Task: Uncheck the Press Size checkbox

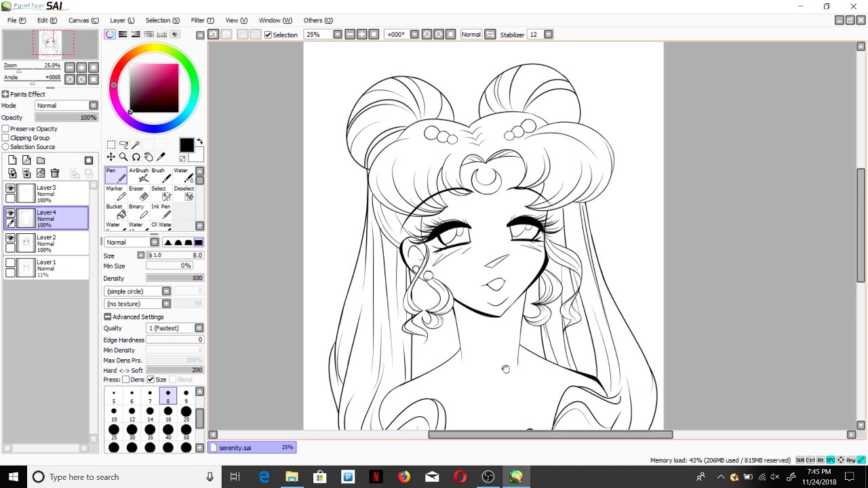Action: tap(151, 380)
